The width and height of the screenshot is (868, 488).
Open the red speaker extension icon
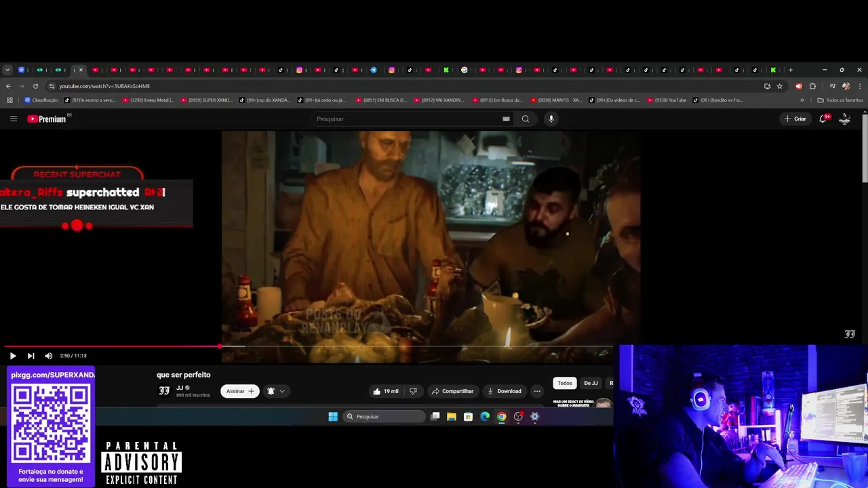pos(799,86)
